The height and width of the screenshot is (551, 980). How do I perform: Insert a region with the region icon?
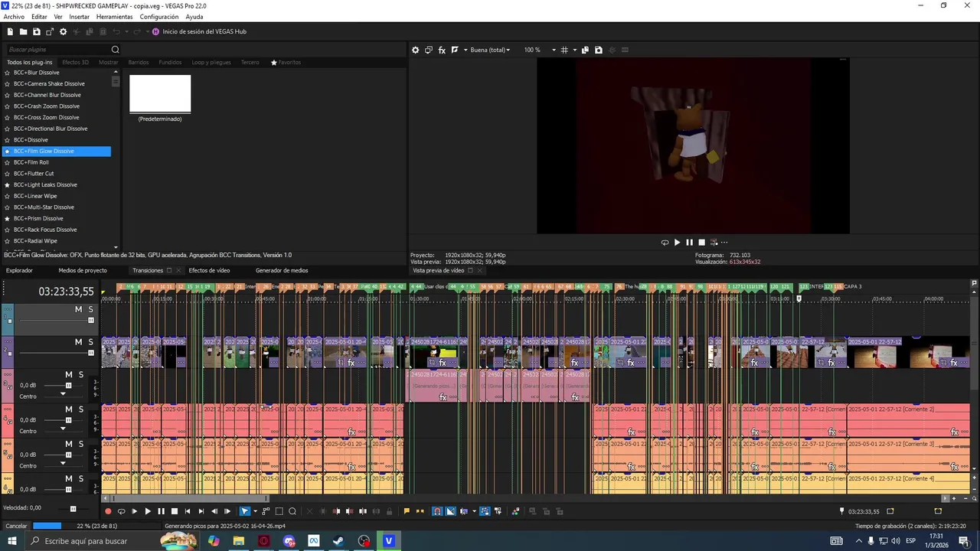(x=420, y=511)
